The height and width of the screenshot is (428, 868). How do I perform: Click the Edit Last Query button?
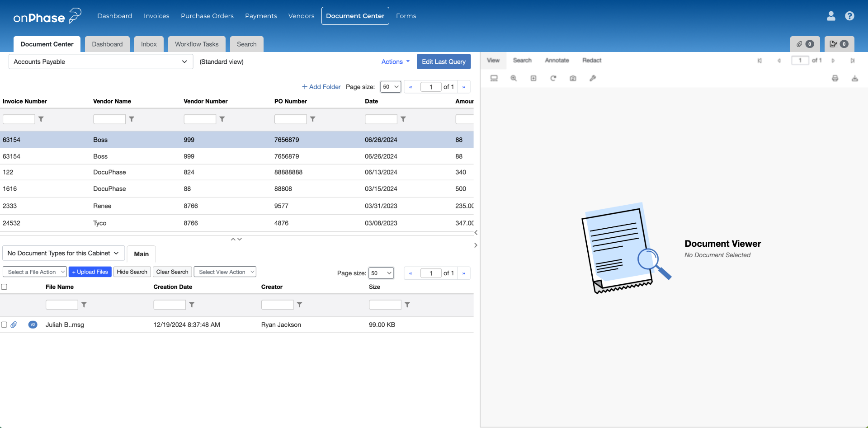pyautogui.click(x=443, y=61)
